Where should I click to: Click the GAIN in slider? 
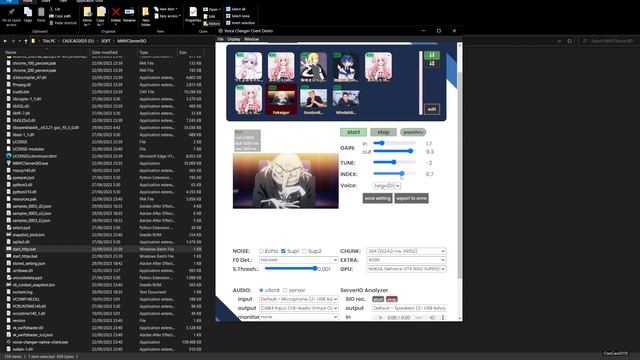pyautogui.click(x=394, y=143)
